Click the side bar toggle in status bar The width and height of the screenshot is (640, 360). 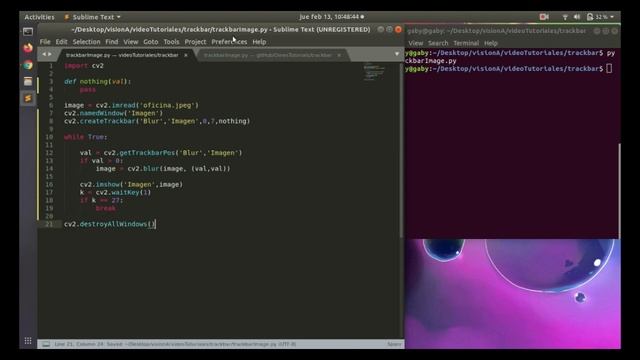pyautogui.click(x=46, y=344)
